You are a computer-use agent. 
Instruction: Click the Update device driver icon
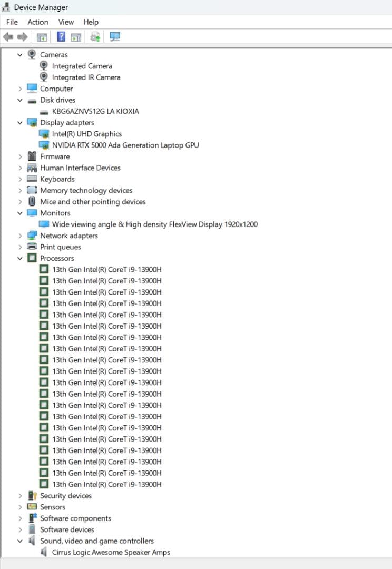click(95, 37)
